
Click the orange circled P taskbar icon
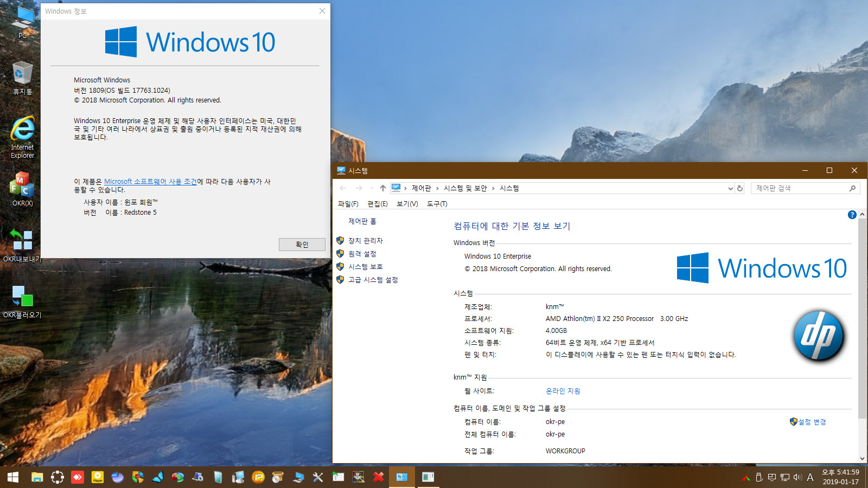[x=258, y=477]
